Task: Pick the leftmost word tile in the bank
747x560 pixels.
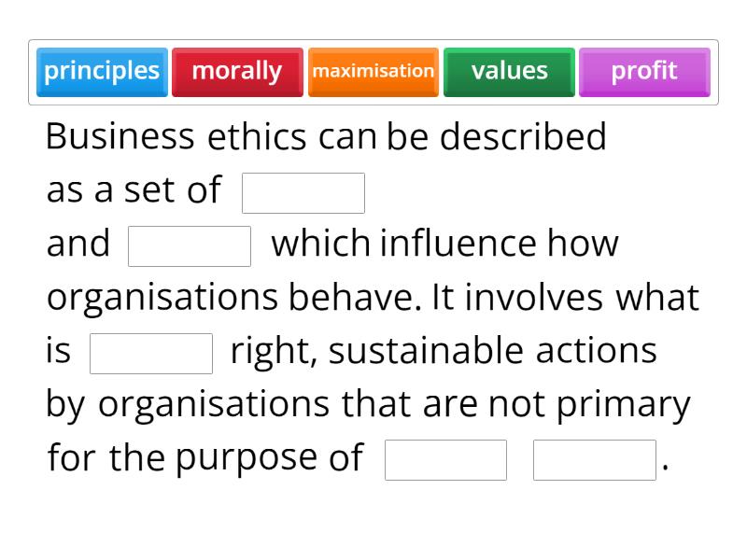Action: tap(101, 71)
